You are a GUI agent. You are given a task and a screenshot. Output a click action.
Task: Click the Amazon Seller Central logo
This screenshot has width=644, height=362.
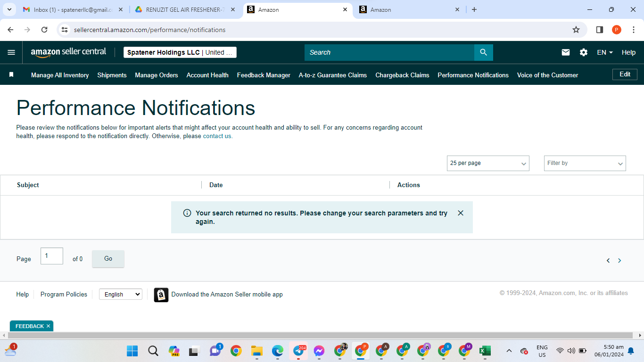coord(68,52)
